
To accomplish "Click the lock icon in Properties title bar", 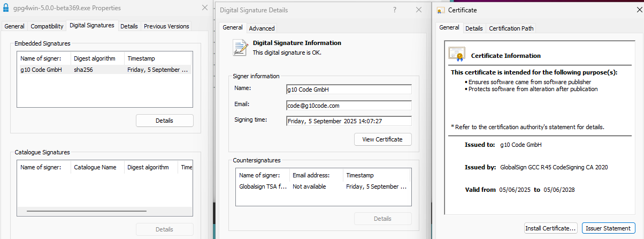I will coord(6,8).
